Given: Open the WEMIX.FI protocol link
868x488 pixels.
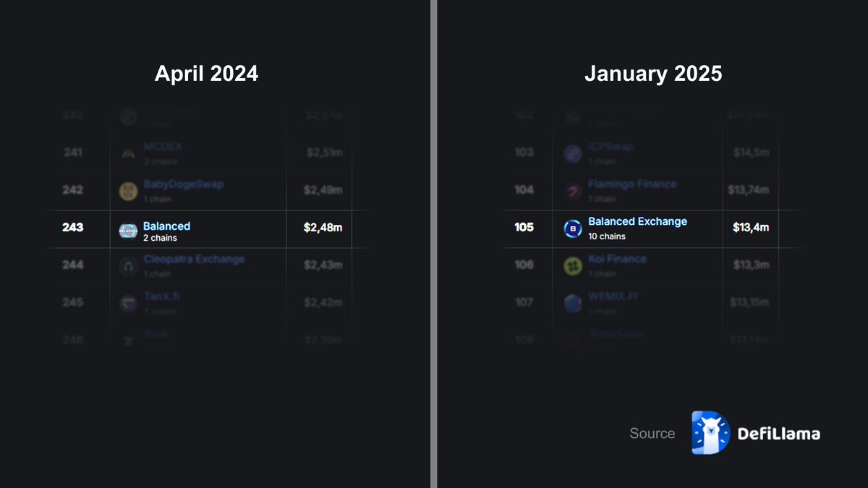Looking at the screenshot, I should pyautogui.click(x=613, y=296).
